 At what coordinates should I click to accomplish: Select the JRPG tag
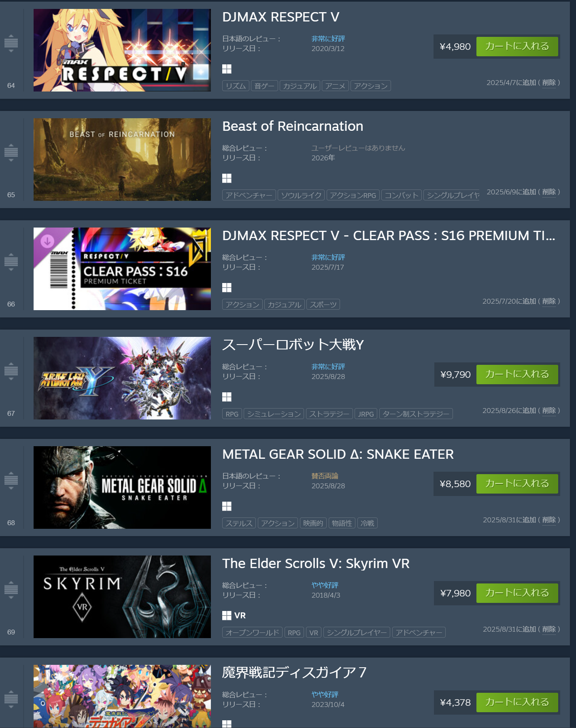(366, 414)
